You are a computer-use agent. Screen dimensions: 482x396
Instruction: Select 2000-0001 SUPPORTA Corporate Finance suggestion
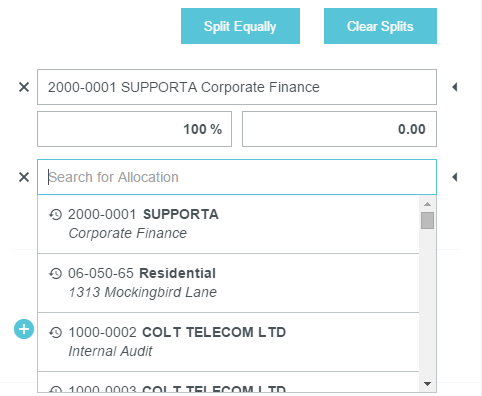coord(228,224)
